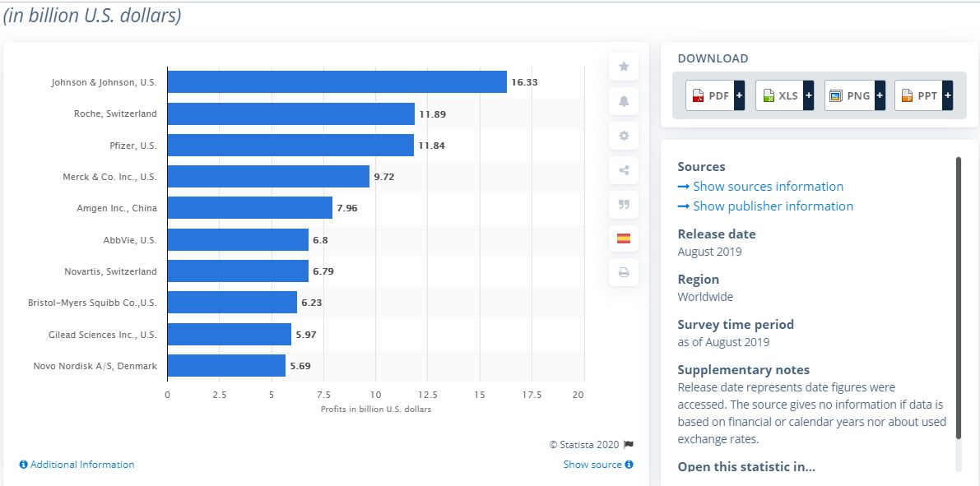Click the flag icon next to Statista 2020
This screenshot has height=486, width=980.
628,445
